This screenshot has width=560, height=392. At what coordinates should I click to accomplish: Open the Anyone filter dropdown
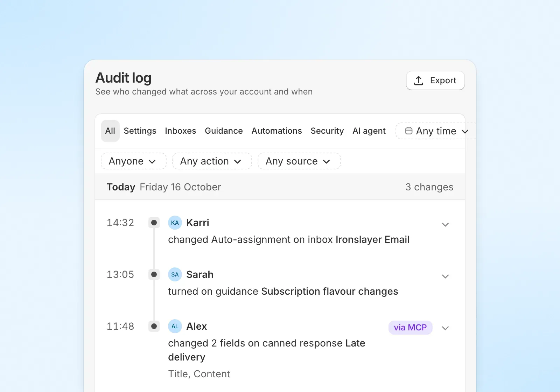(133, 161)
